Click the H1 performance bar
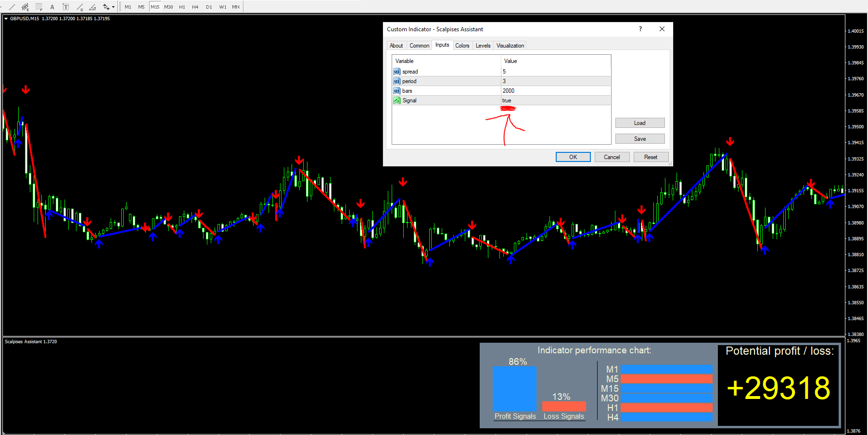Screen dimensions: 868x435 click(666, 408)
